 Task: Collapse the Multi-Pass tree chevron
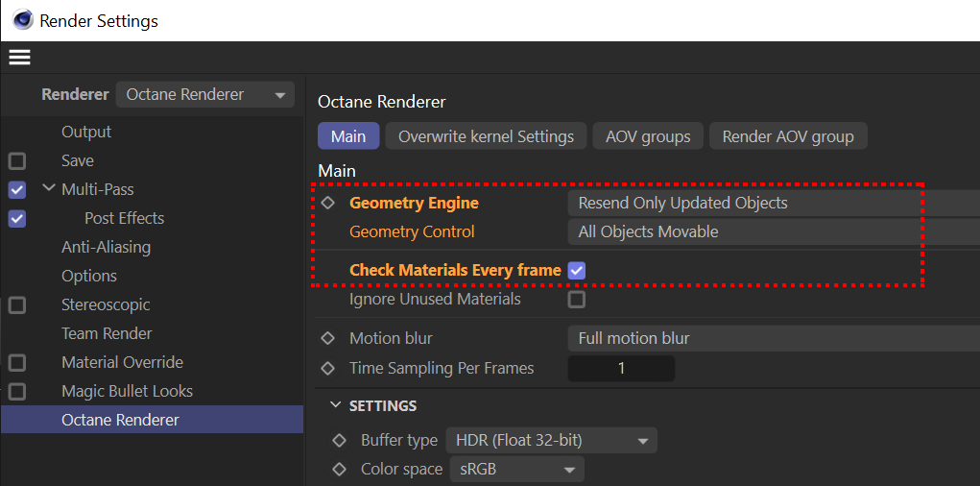pyautogui.click(x=49, y=188)
